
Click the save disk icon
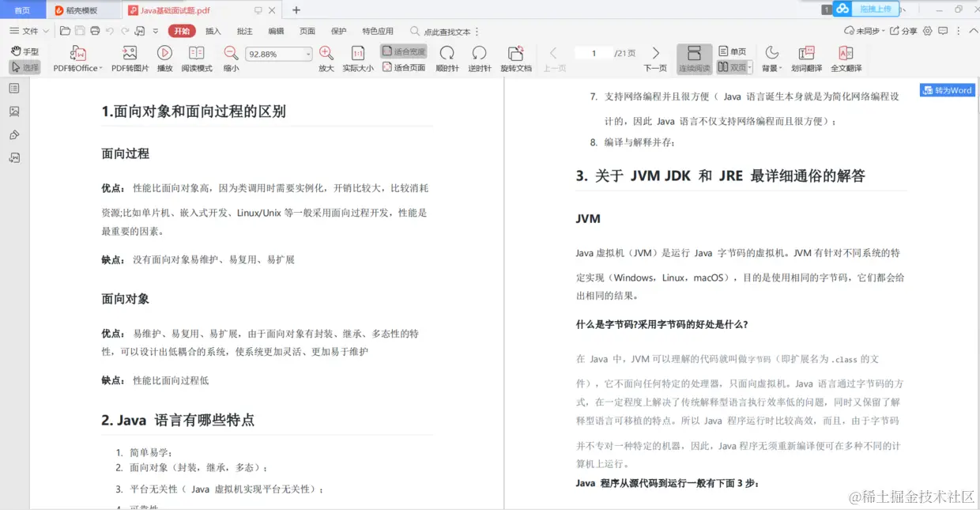(x=80, y=31)
